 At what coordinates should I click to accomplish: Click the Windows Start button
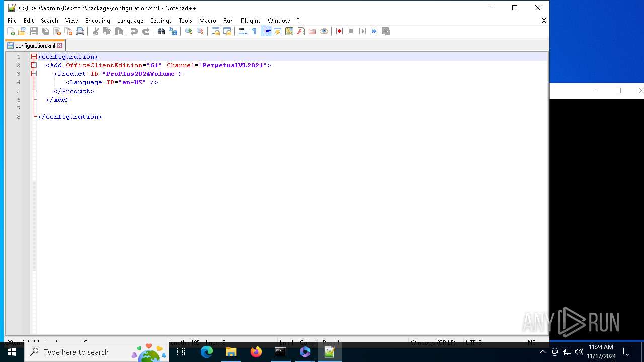click(x=12, y=352)
